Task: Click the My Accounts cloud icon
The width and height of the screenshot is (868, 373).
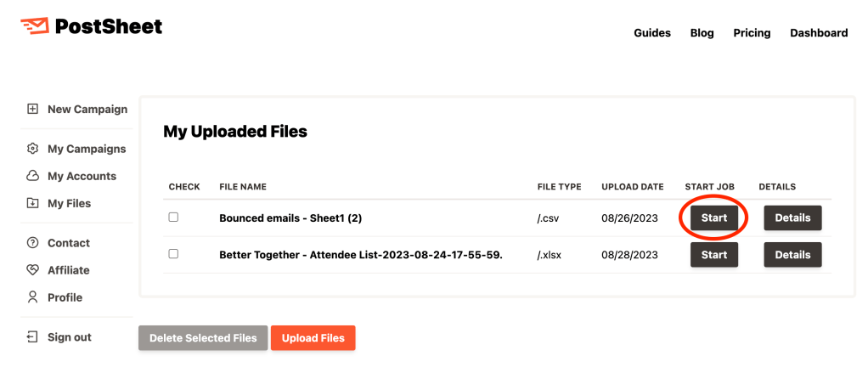Action: [32, 176]
